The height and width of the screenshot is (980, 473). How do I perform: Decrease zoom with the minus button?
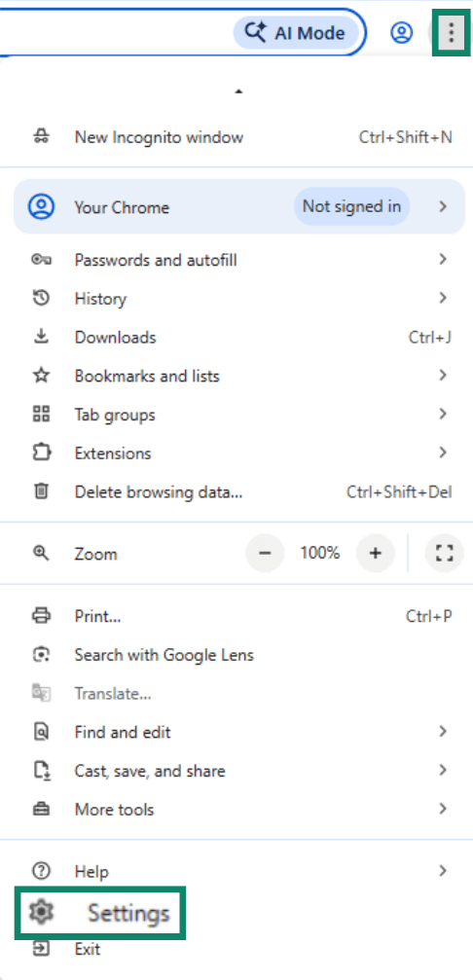click(265, 553)
